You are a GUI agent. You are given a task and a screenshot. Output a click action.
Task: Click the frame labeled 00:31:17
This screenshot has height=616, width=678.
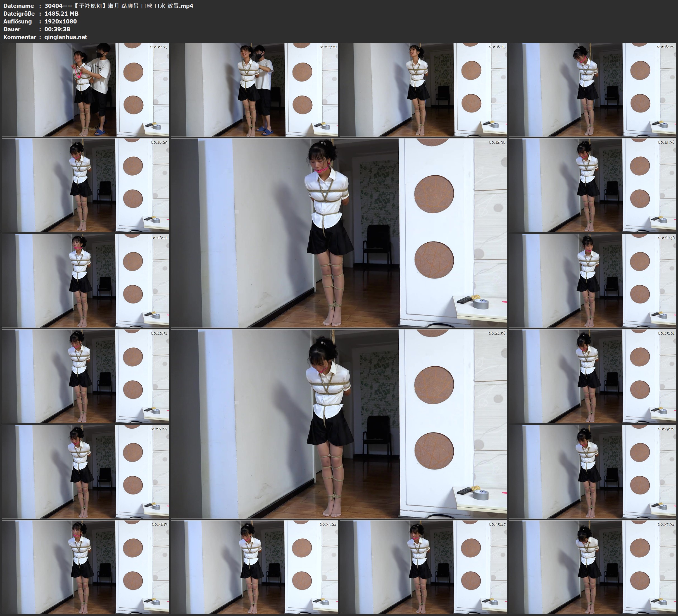pyautogui.click(x=85, y=567)
